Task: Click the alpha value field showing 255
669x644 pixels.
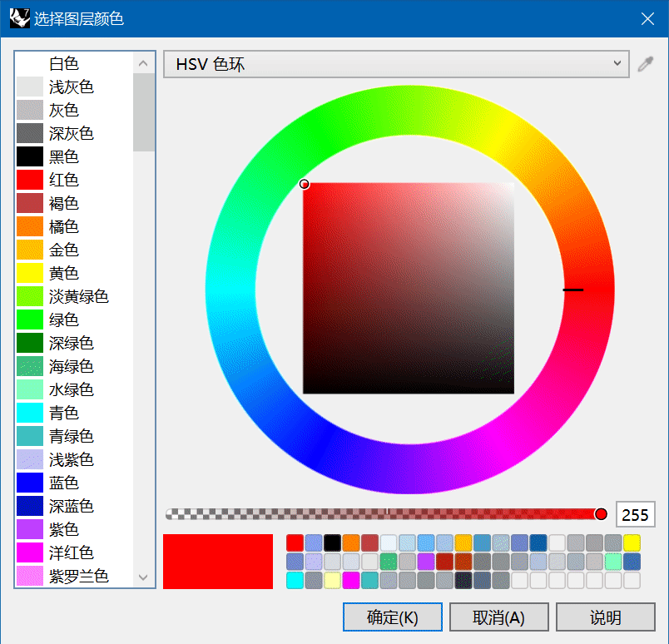Action: (x=635, y=514)
